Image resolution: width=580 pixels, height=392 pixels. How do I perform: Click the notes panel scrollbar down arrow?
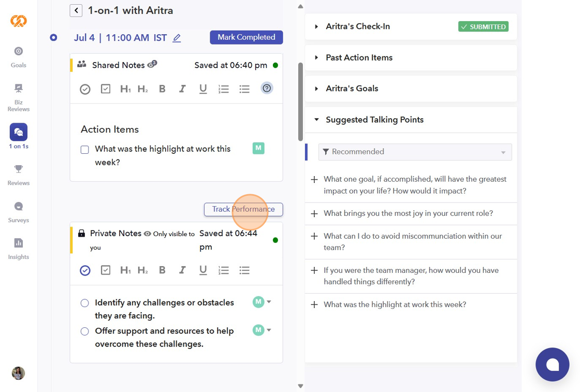pyautogui.click(x=300, y=386)
